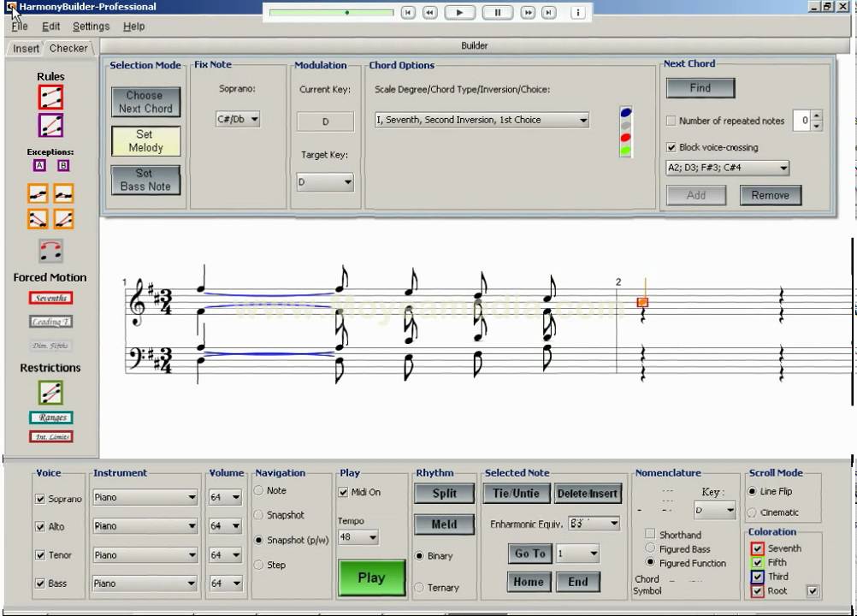Screen dimensions: 857x616
Task: Select the Step navigation radio button
Action: (x=259, y=565)
